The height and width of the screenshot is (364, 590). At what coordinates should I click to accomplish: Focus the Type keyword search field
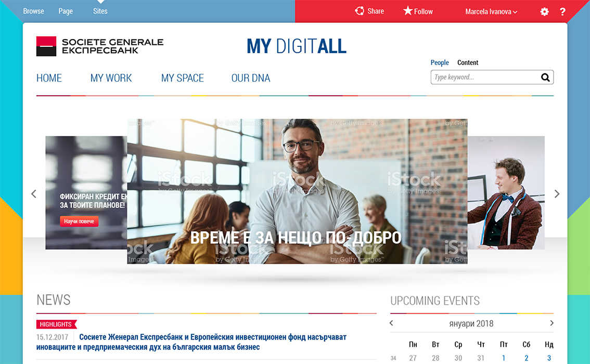pos(485,77)
